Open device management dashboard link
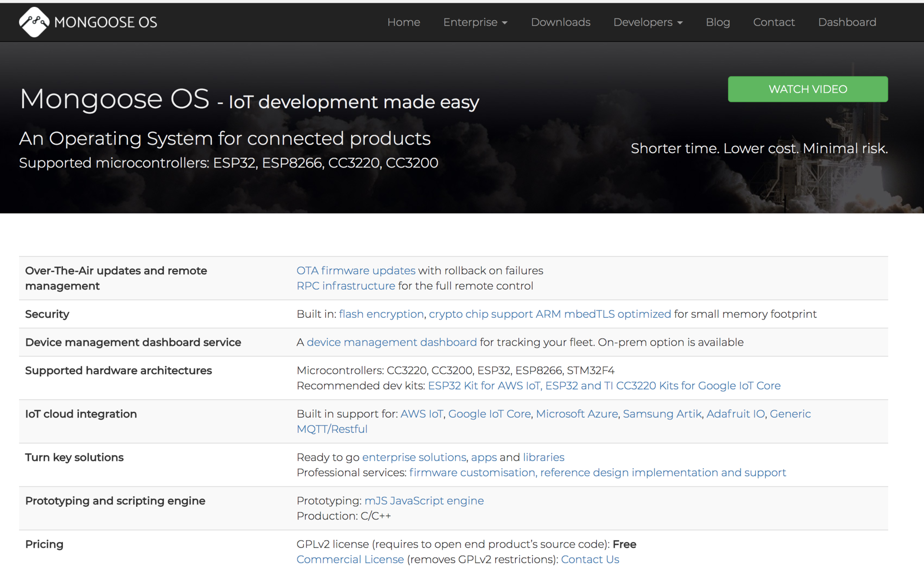This screenshot has height=586, width=924. tap(391, 342)
